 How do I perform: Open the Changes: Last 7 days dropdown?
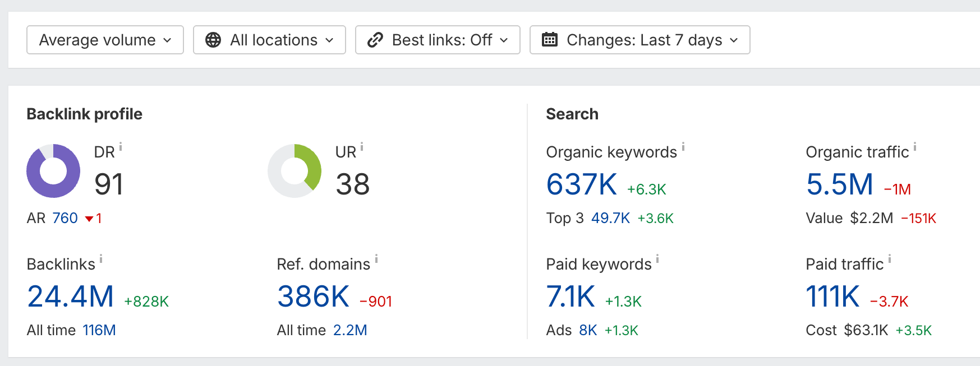click(639, 40)
